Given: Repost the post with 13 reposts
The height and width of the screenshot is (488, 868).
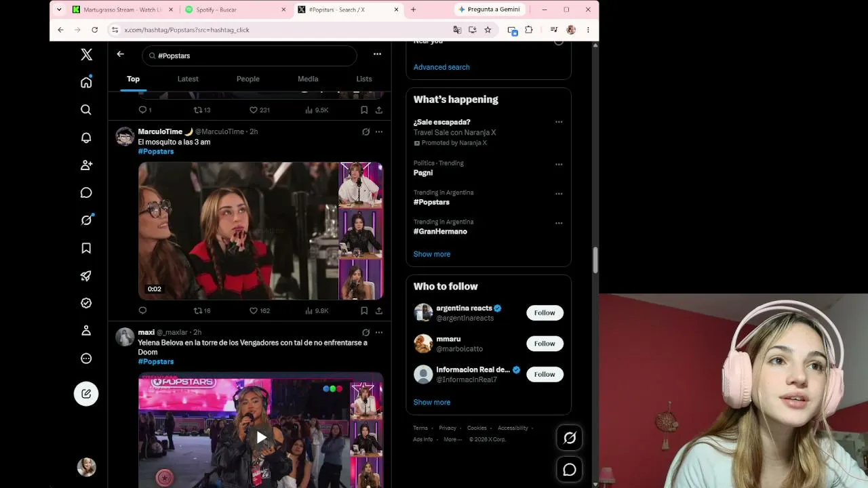Looking at the screenshot, I should pos(202,110).
